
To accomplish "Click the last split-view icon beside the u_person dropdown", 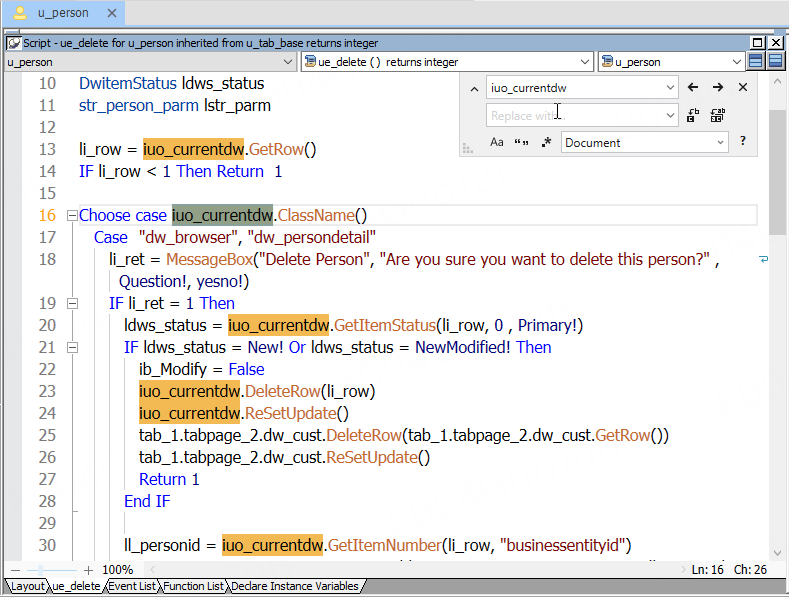I will pyautogui.click(x=775, y=62).
